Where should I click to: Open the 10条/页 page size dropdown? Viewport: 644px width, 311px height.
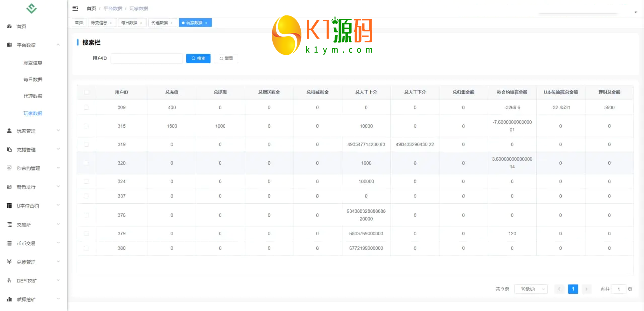531,289
